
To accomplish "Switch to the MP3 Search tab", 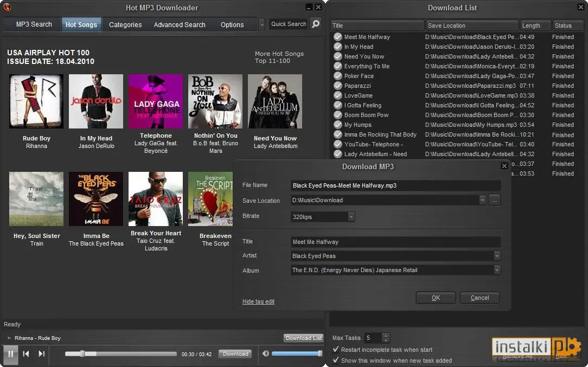I will click(x=34, y=24).
